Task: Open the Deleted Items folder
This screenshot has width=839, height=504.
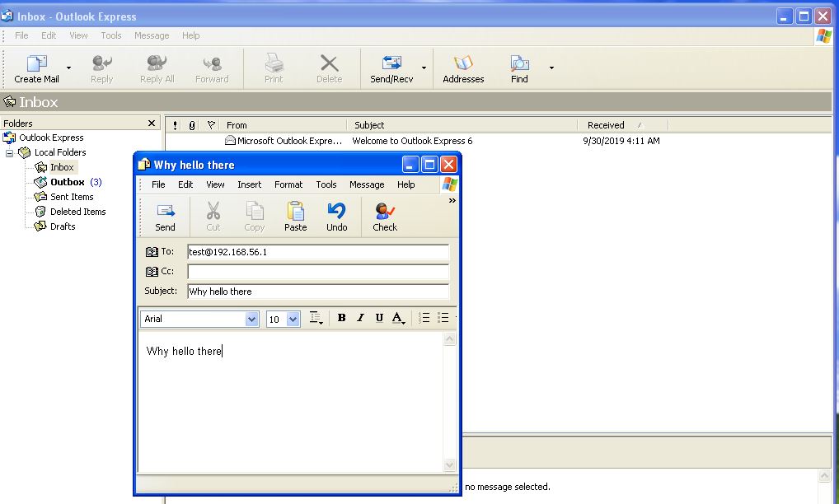Action: pos(77,212)
